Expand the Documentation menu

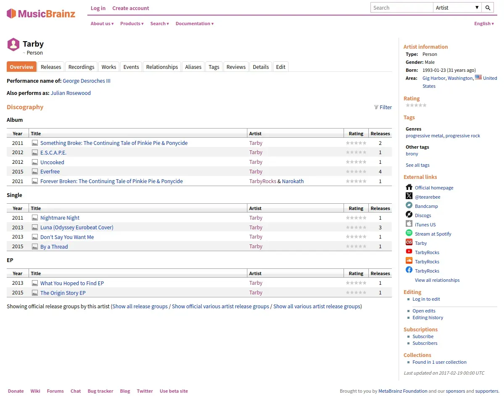(194, 24)
